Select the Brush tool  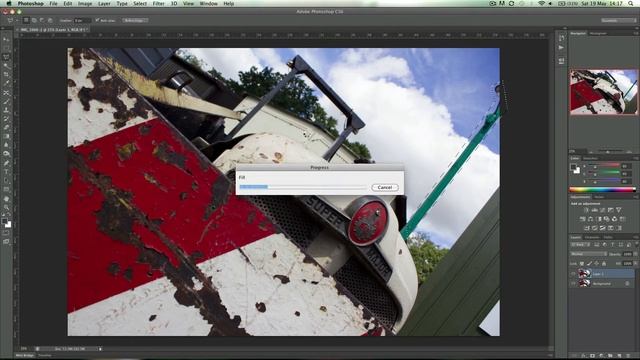6,102
